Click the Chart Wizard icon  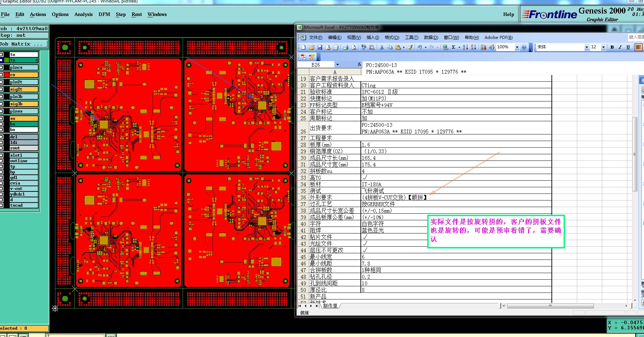(483, 47)
